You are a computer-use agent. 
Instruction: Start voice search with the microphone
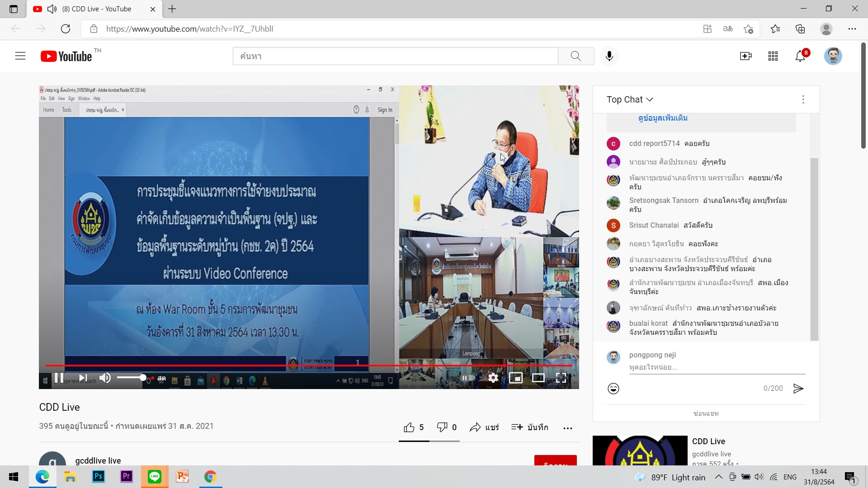pyautogui.click(x=609, y=56)
